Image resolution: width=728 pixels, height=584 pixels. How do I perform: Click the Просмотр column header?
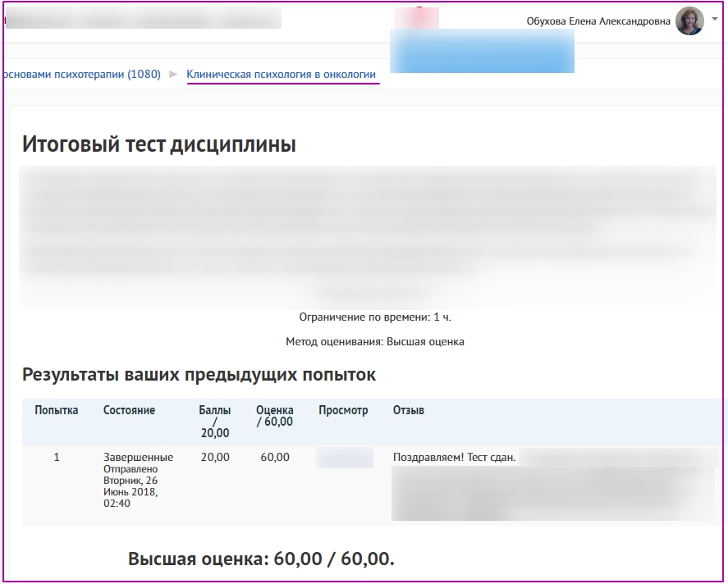point(343,410)
